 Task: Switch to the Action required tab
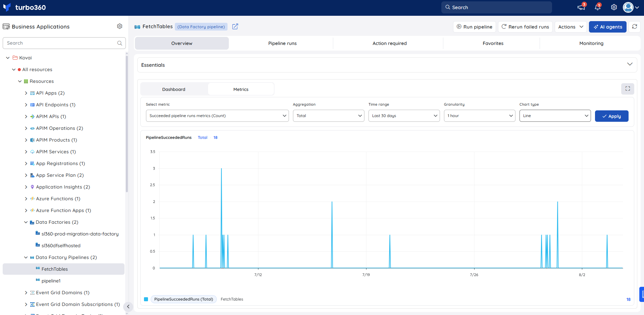(390, 43)
